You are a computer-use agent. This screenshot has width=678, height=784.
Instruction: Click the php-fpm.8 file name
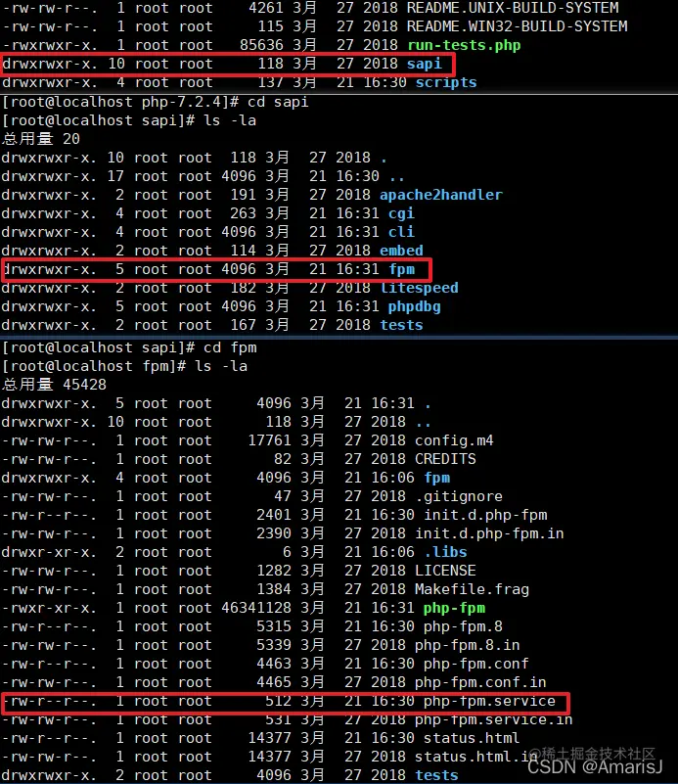pos(463,626)
